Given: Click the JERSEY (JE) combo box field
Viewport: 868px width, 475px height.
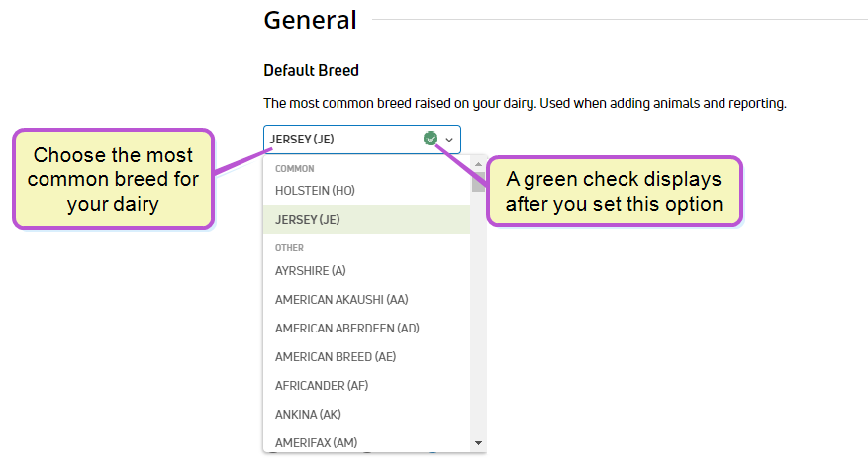Looking at the screenshot, I should [x=362, y=140].
